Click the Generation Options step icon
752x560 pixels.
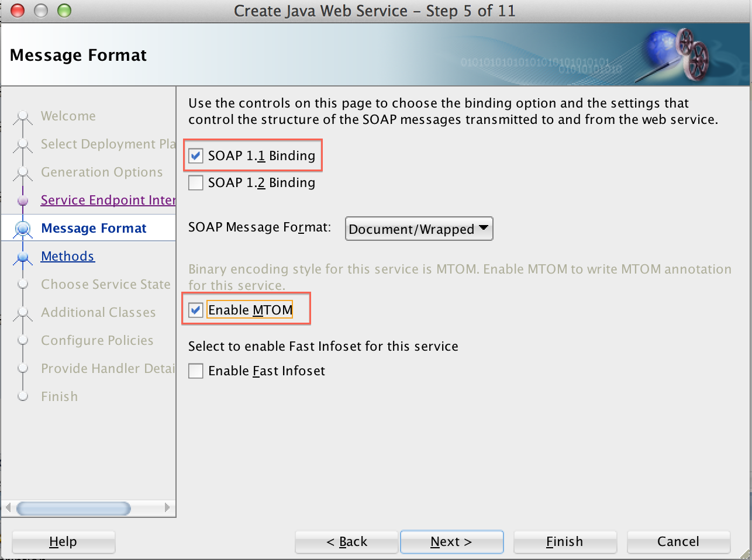(22, 172)
